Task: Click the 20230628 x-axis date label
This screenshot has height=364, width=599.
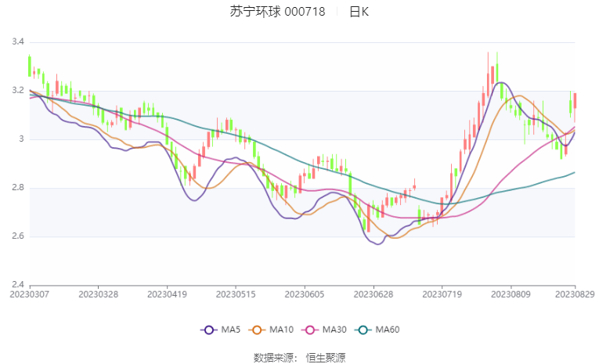Action: point(373,294)
